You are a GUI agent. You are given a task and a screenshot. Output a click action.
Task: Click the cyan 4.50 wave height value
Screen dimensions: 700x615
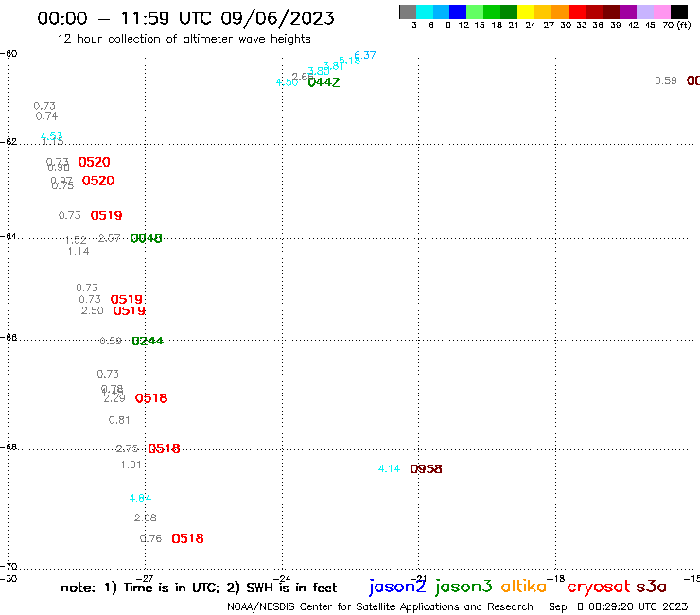coord(287,82)
